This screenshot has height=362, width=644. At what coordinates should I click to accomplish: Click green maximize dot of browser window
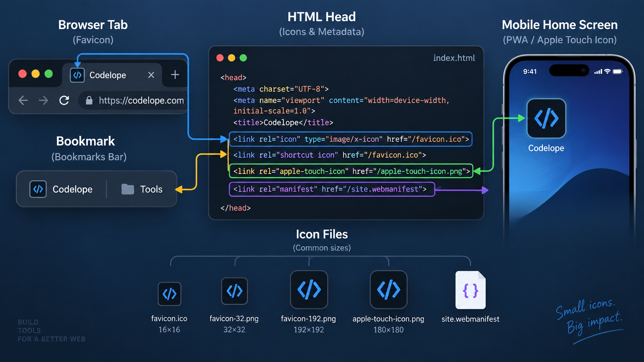[x=49, y=74]
